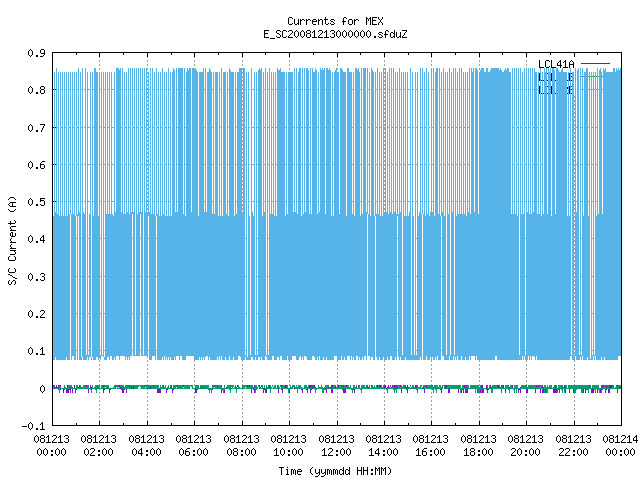Click the x-axis time label "22:00"
Screen dimensions: 640x480
click(573, 452)
